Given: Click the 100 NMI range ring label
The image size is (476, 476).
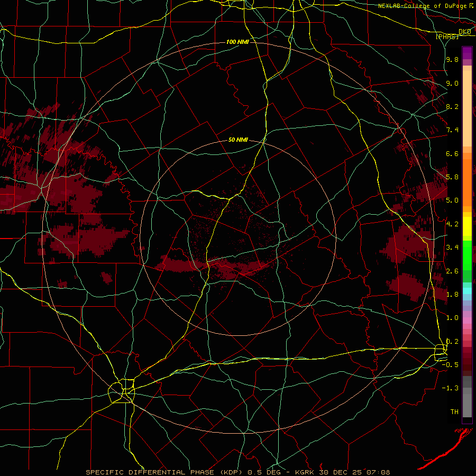Looking at the screenshot, I should click(x=237, y=42).
